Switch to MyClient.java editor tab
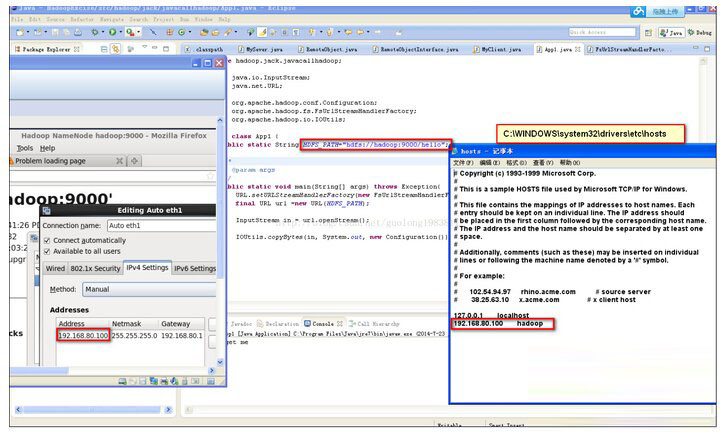 coord(497,49)
